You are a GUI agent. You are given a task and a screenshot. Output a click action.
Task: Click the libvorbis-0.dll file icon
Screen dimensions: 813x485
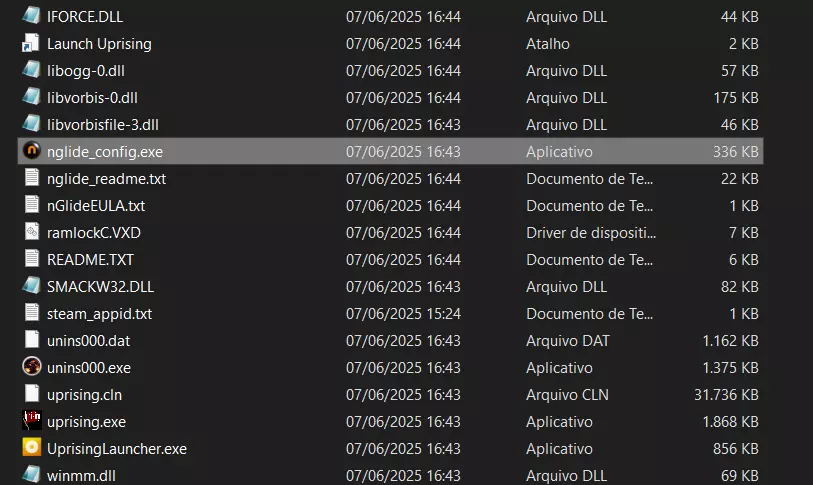click(x=32, y=96)
